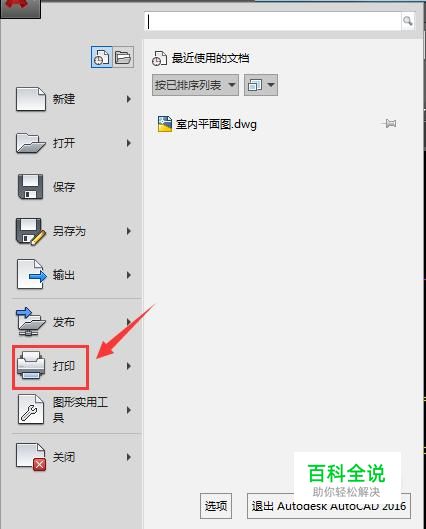Expand the 关闭 submenu arrow
Viewport: 426px width, 529px height.
(x=129, y=457)
